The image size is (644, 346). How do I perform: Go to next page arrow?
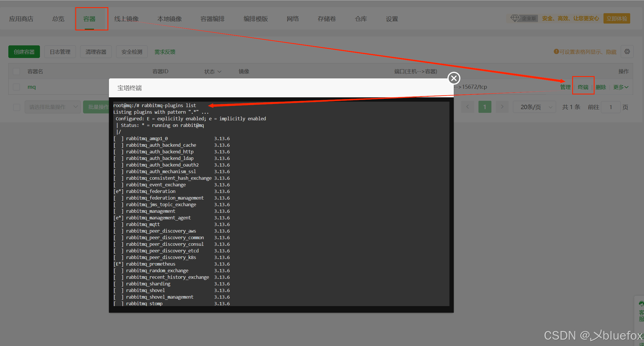tap(502, 107)
